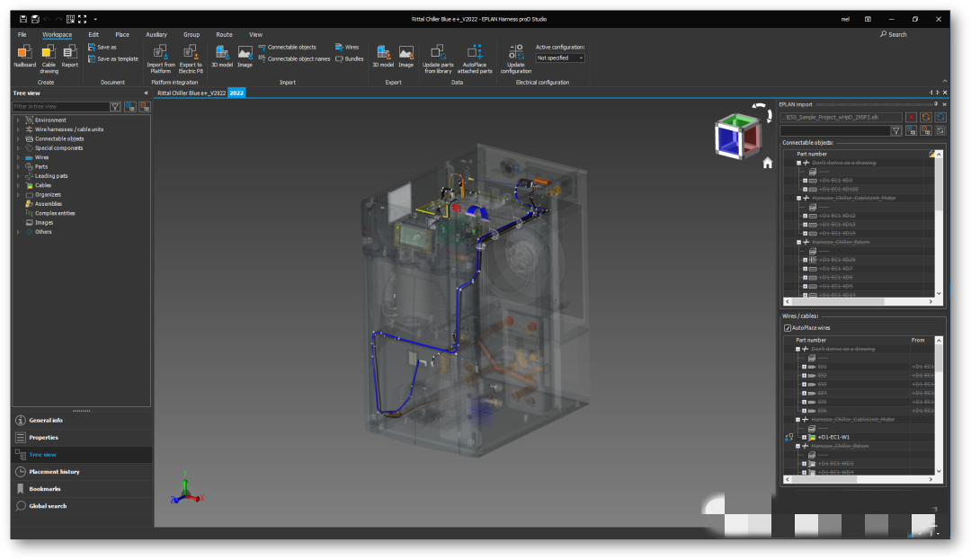Click Export to Electric P8
Screen dimensions: 971x560
click(x=191, y=58)
